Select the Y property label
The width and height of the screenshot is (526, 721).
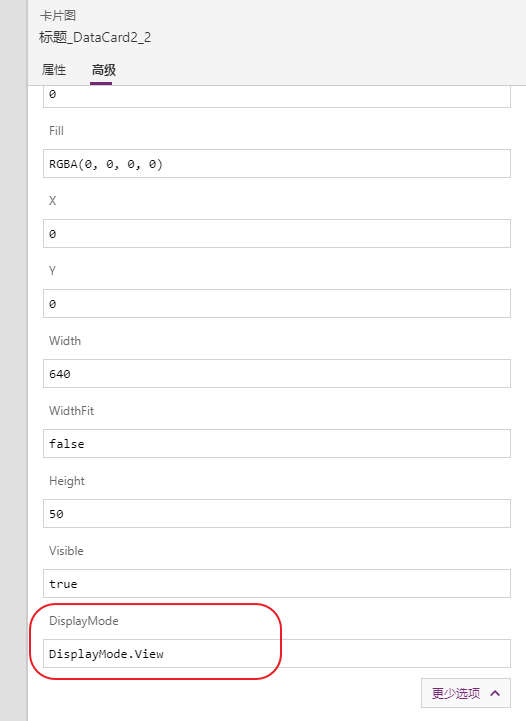(x=52, y=270)
